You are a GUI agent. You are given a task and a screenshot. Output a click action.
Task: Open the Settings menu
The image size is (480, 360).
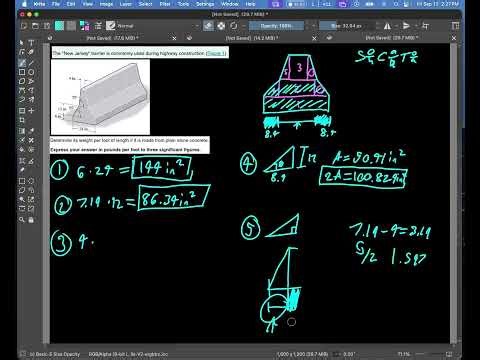coord(205,4)
